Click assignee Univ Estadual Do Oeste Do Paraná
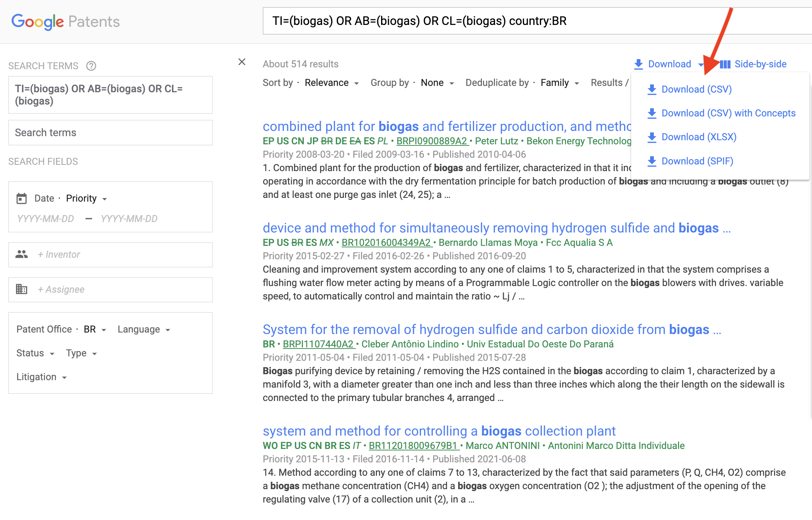 pyautogui.click(x=540, y=344)
